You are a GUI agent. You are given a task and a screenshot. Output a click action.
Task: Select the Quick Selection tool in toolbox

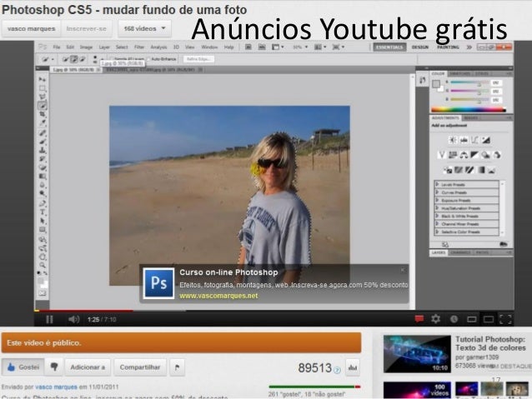tap(43, 106)
